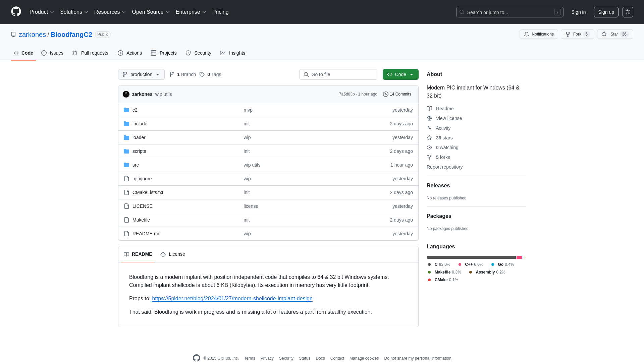Click the fork icon next to 5 forks
Screen dimensions: 644x362
(429, 157)
